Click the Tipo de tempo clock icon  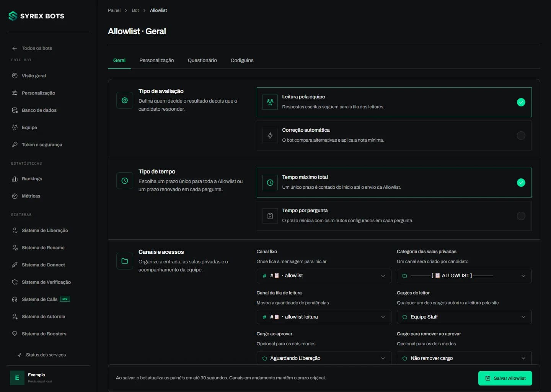click(125, 181)
